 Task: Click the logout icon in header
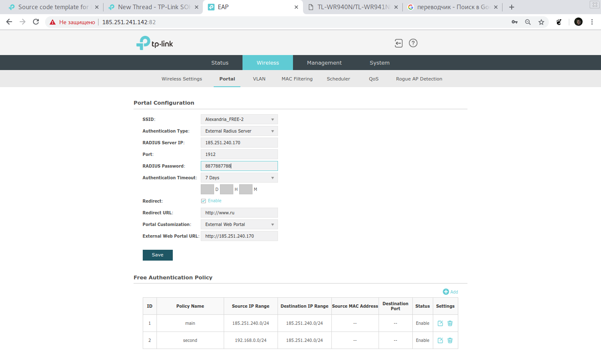click(x=399, y=43)
